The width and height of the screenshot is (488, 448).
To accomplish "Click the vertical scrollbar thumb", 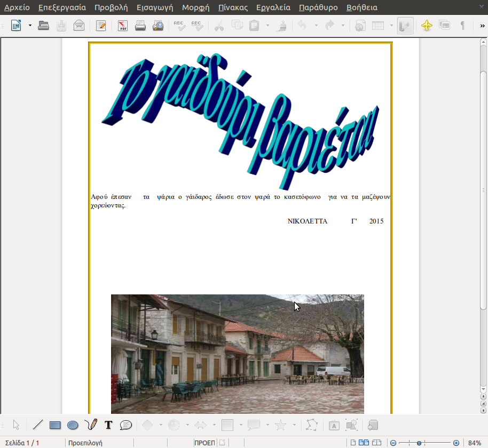I will 483,190.
